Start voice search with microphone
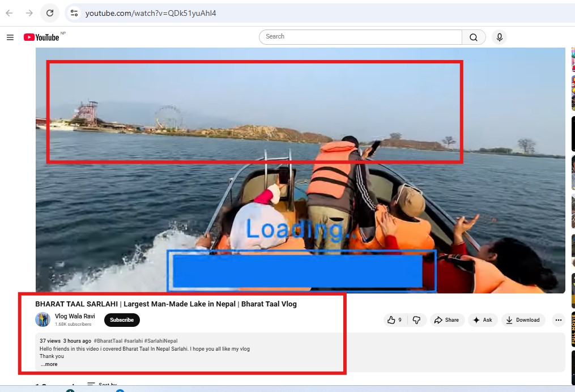575x392 pixels. click(499, 37)
